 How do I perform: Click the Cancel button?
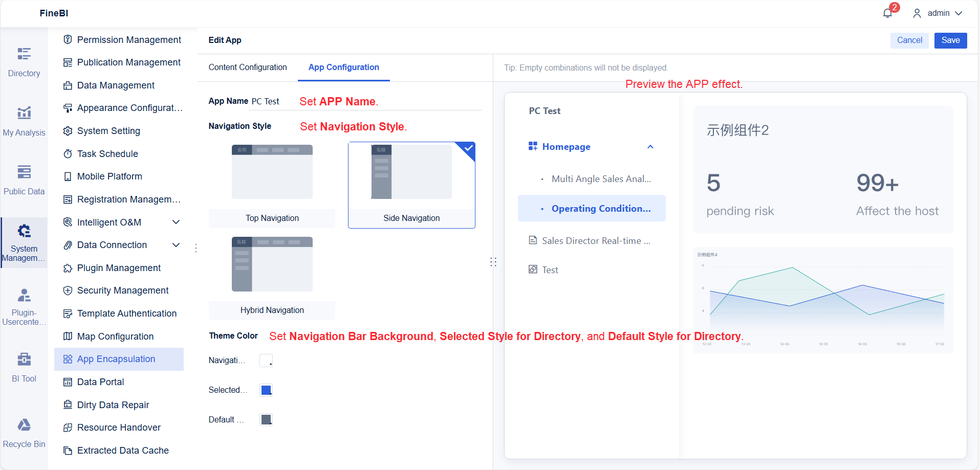(909, 40)
